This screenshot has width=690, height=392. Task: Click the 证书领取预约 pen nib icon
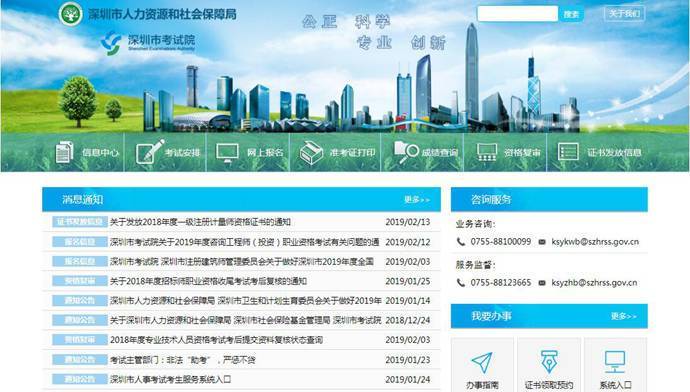(549, 362)
